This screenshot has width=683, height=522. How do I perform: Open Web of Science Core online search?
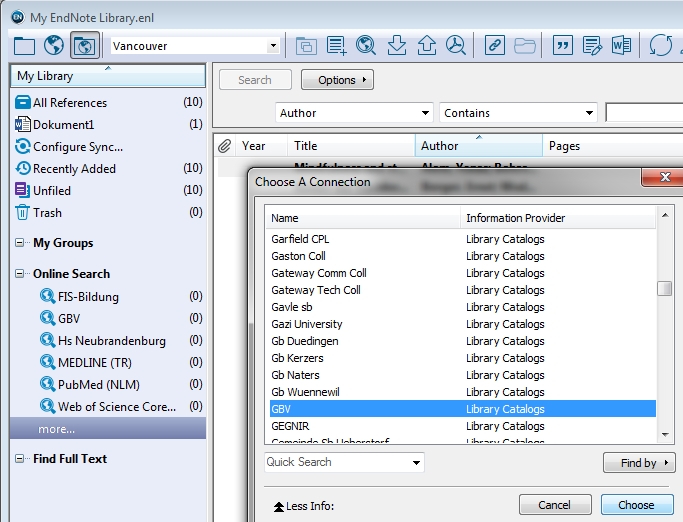121,407
